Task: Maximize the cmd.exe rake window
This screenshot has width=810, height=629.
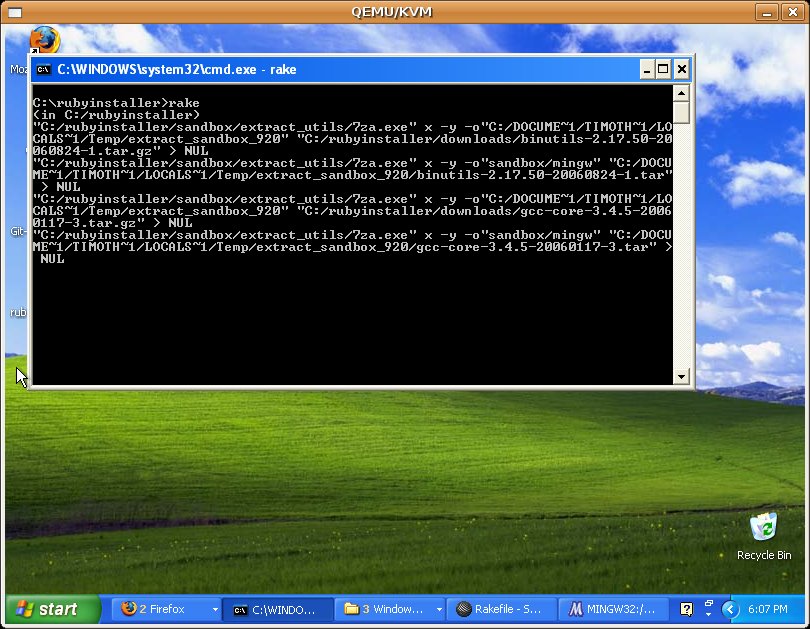Action: pos(663,69)
